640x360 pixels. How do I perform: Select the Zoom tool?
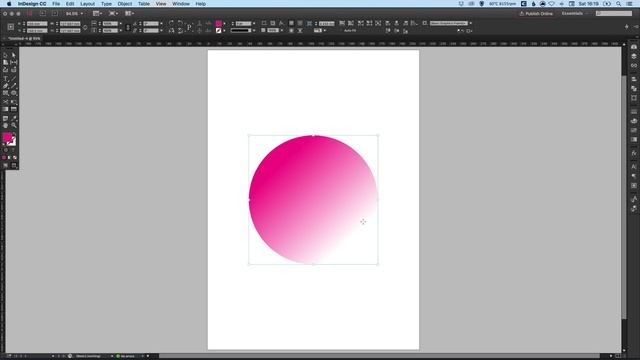click(x=14, y=125)
